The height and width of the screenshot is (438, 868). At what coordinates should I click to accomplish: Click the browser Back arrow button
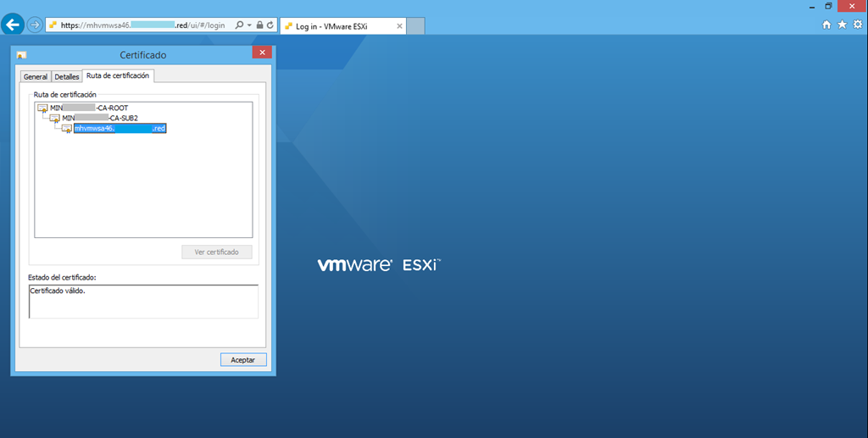point(13,25)
